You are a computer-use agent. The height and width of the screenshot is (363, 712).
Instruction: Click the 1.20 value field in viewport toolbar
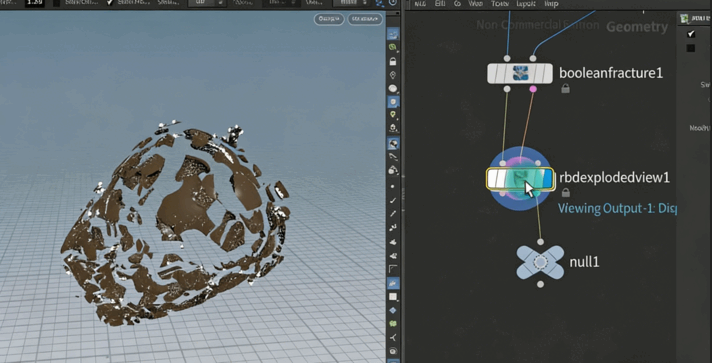(34, 3)
